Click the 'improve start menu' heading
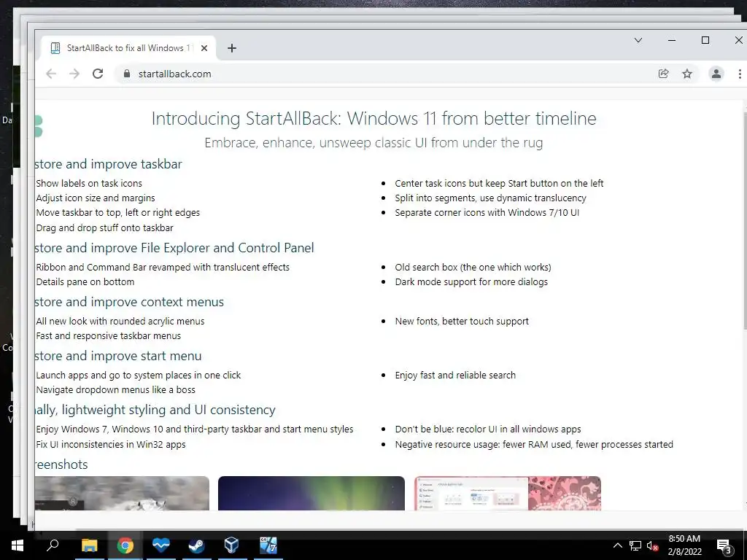 [118, 356]
